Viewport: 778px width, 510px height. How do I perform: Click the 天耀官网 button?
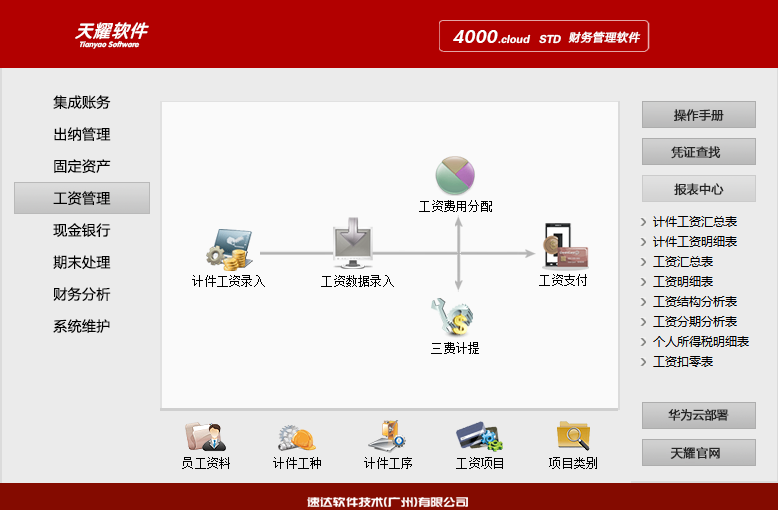point(699,452)
